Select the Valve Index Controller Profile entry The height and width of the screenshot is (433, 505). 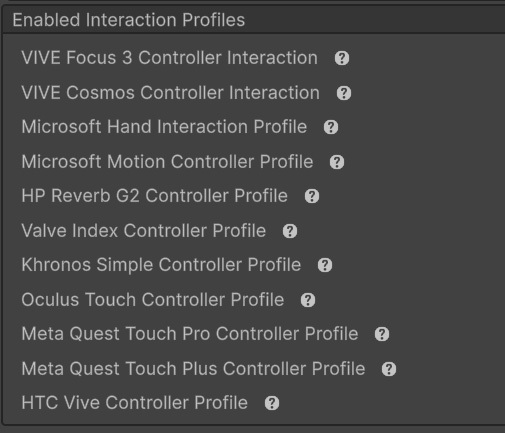[x=144, y=231]
